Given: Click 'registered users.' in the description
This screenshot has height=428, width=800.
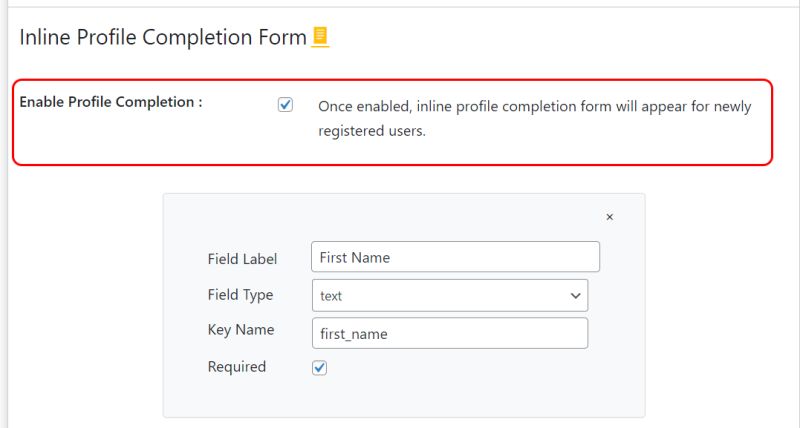Looking at the screenshot, I should click(x=372, y=132).
